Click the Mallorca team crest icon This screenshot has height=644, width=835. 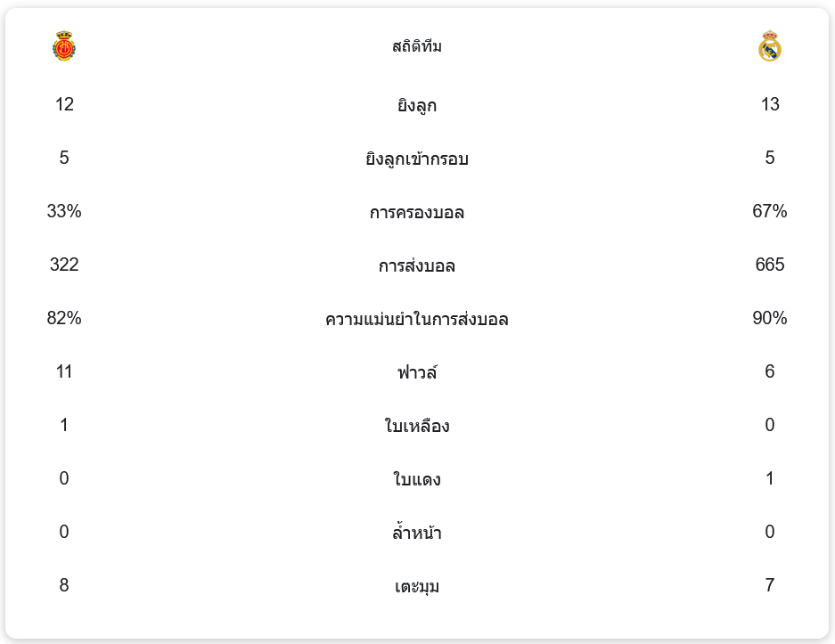point(64,46)
